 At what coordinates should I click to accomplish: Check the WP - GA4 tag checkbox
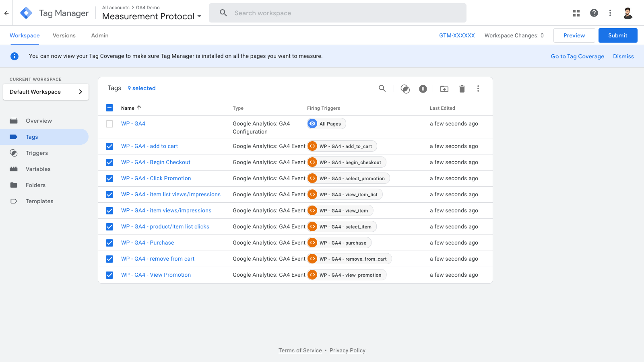[x=109, y=124]
